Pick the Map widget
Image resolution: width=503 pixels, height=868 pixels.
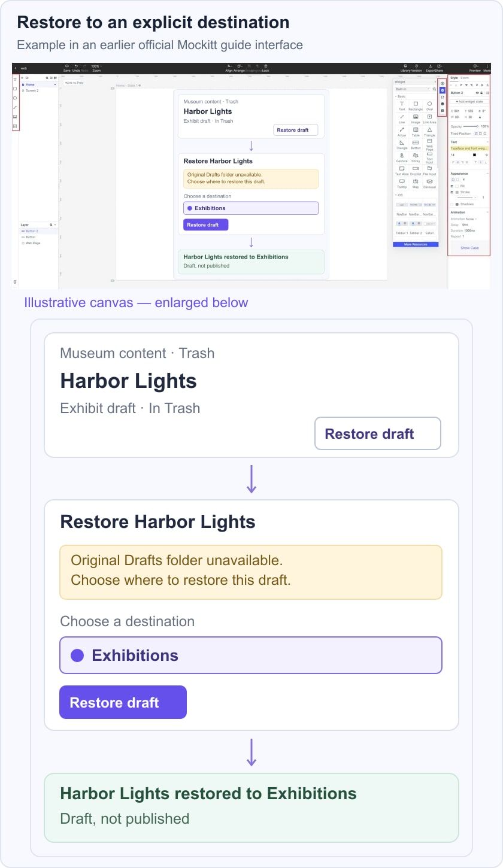point(416,184)
